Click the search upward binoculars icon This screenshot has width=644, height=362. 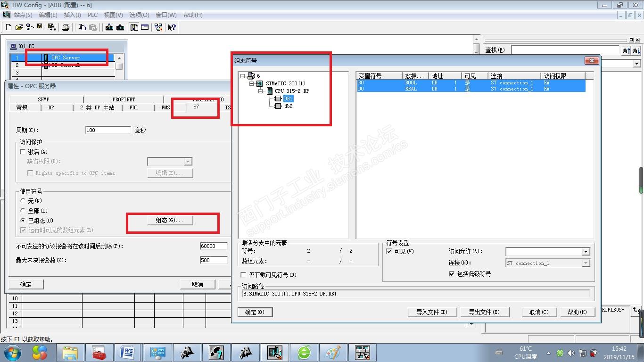(626, 50)
